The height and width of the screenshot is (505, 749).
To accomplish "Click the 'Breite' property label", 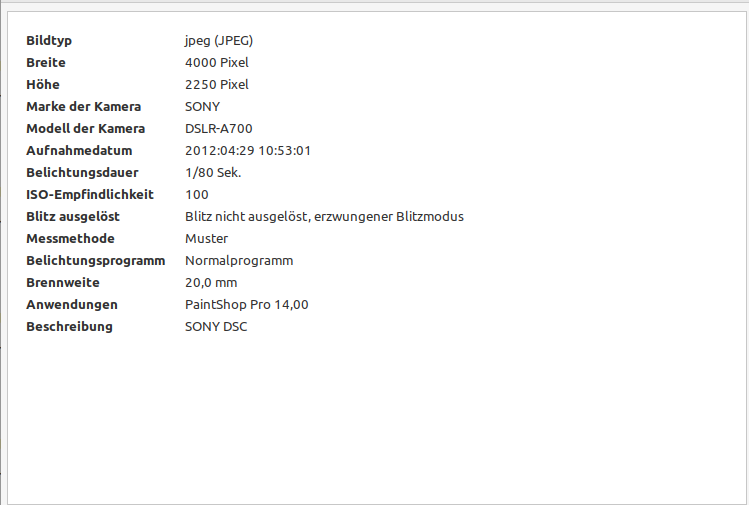I will click(46, 63).
